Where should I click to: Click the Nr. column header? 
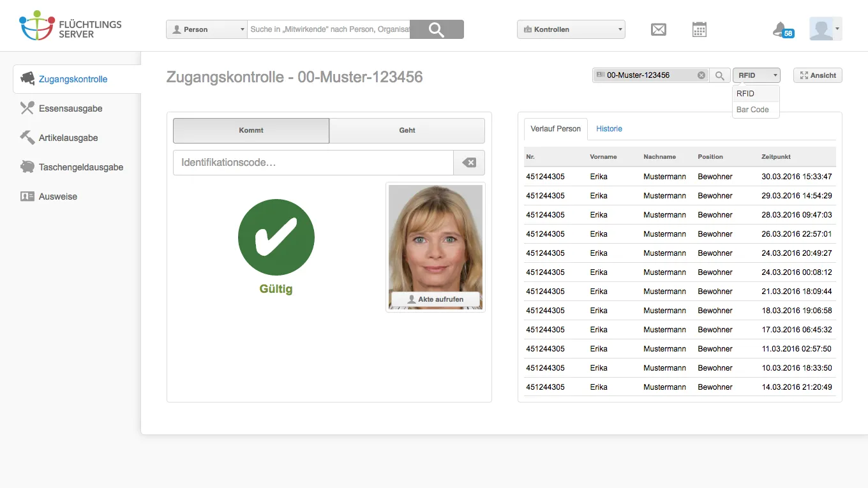point(530,156)
